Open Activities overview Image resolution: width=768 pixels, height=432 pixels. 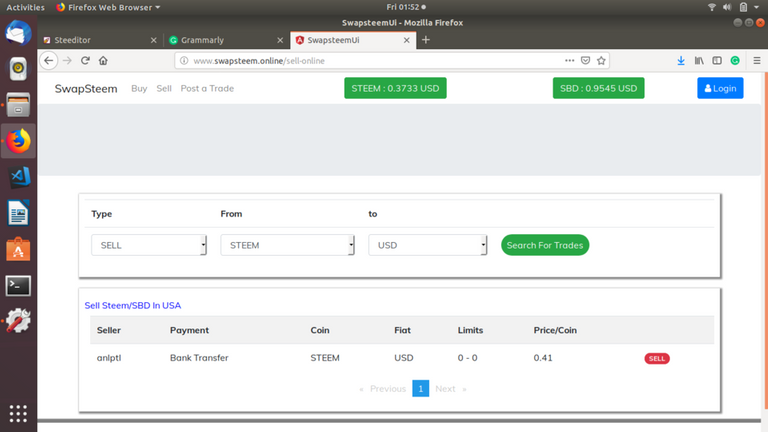tap(25, 7)
